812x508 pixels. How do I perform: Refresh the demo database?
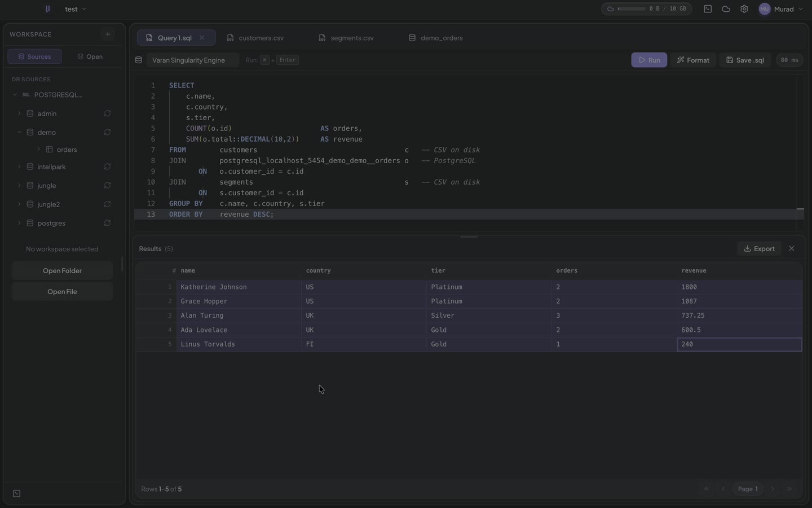(107, 132)
